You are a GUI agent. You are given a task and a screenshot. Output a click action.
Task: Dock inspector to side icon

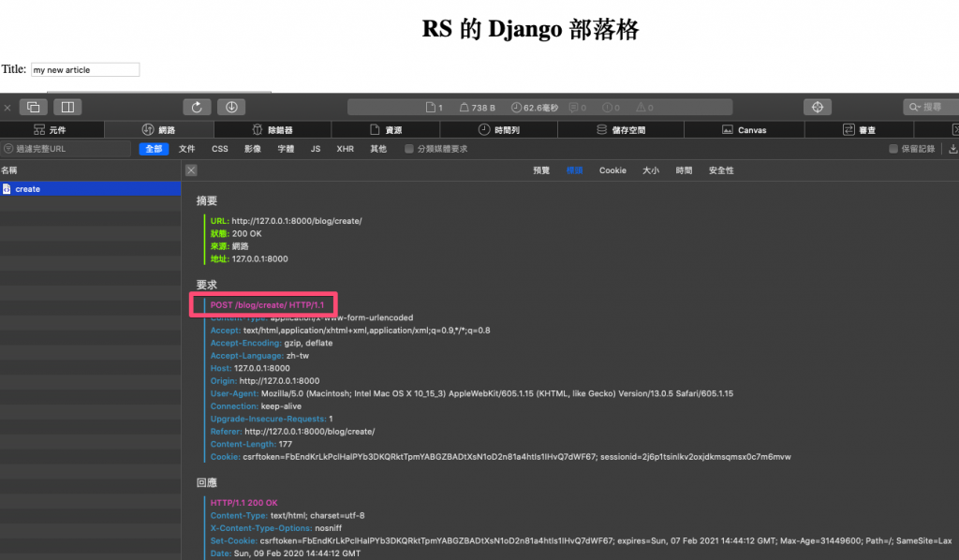(x=67, y=107)
